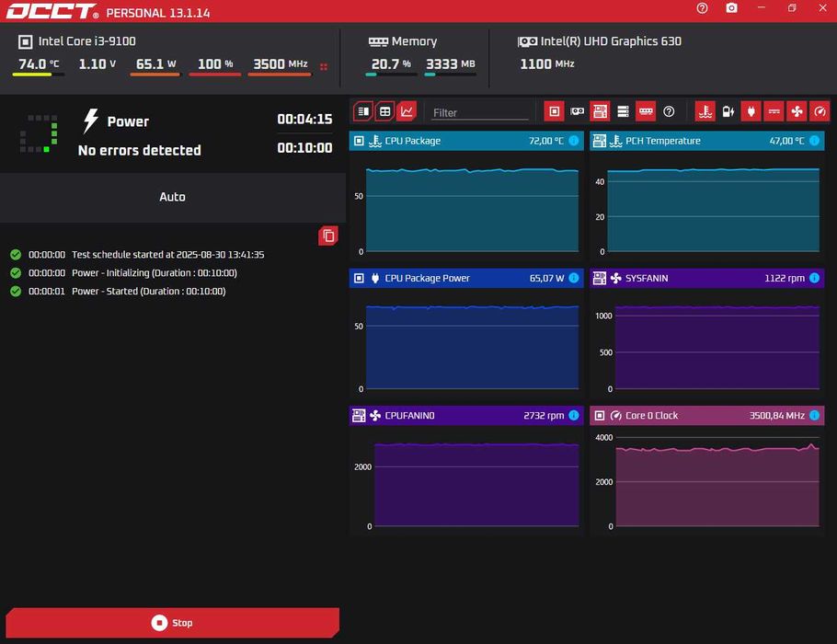
Task: Toggle power plug sensor type filter
Action: [751, 111]
